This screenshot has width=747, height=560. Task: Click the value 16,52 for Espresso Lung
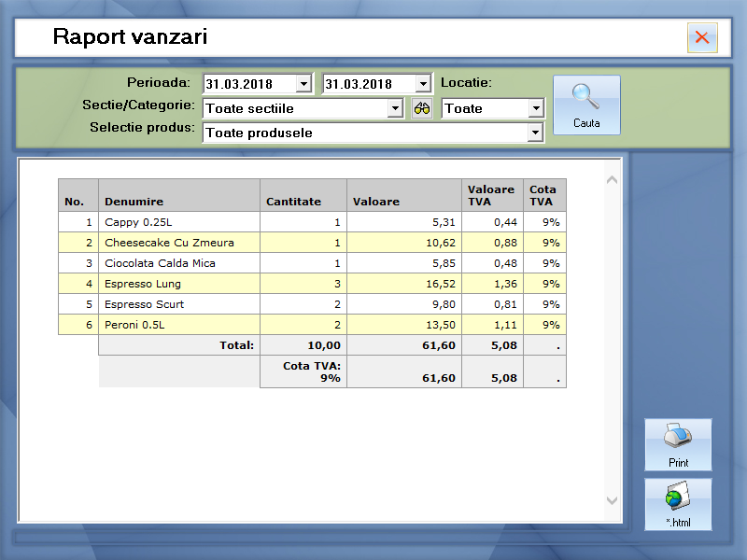pos(441,284)
